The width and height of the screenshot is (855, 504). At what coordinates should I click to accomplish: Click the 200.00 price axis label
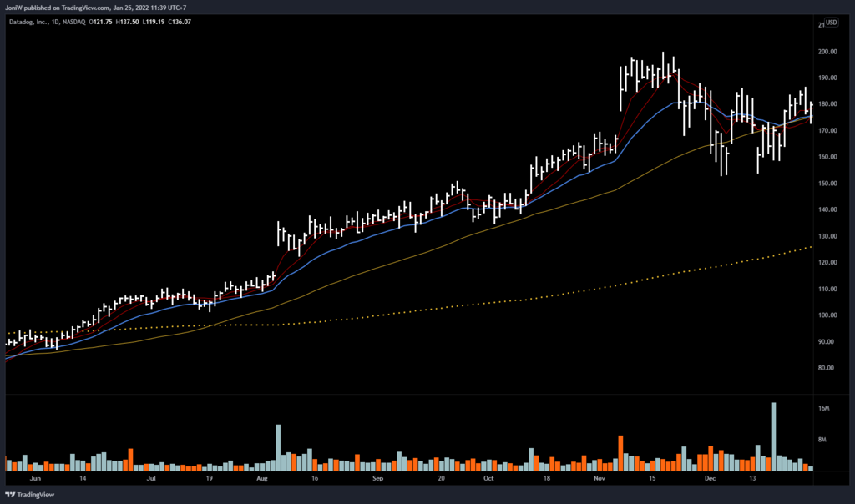pyautogui.click(x=829, y=52)
